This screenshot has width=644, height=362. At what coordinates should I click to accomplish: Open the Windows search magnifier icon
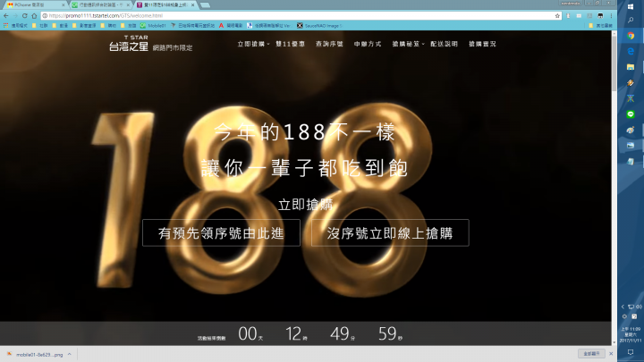pyautogui.click(x=631, y=20)
